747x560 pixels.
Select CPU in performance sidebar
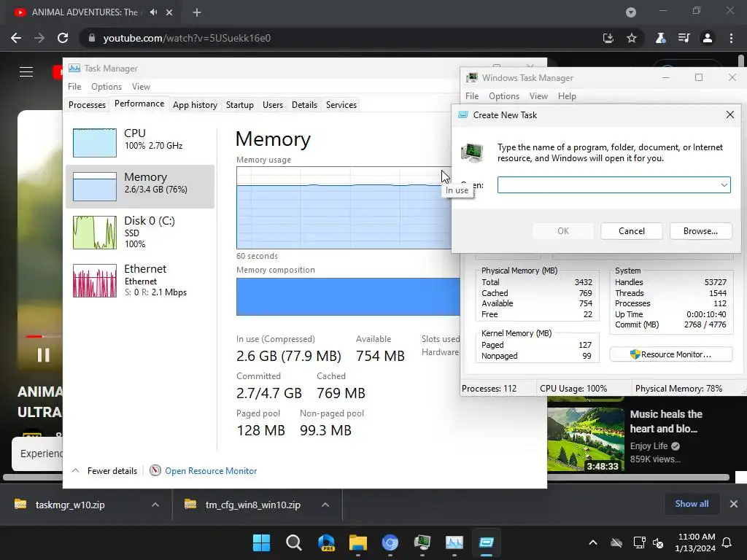click(140, 142)
